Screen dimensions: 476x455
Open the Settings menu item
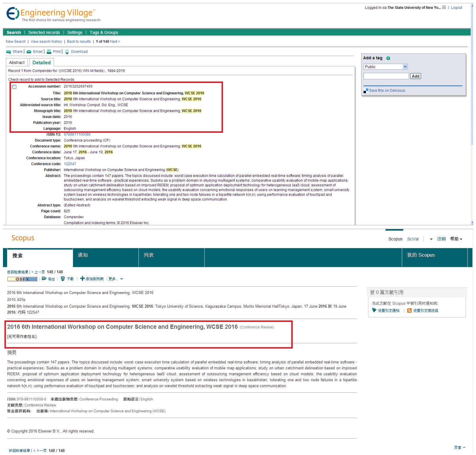(x=75, y=33)
